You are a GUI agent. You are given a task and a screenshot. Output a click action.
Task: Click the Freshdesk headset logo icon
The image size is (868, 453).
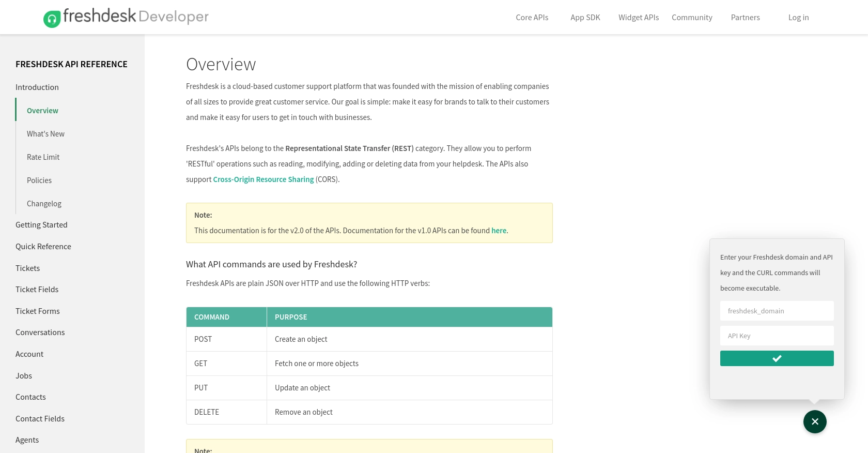coord(52,19)
